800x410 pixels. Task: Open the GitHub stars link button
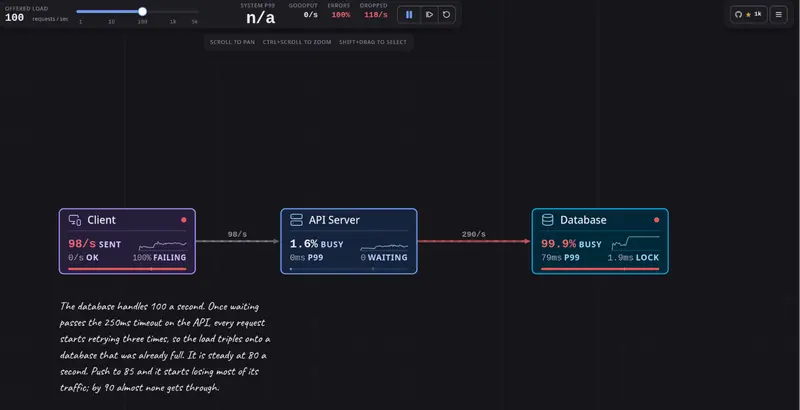click(748, 14)
